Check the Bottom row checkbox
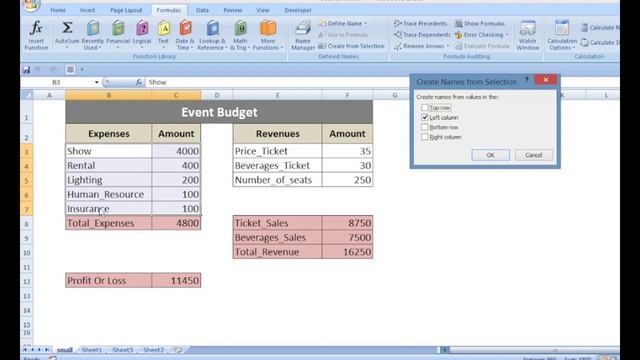Image resolution: width=640 pixels, height=360 pixels. [x=424, y=127]
